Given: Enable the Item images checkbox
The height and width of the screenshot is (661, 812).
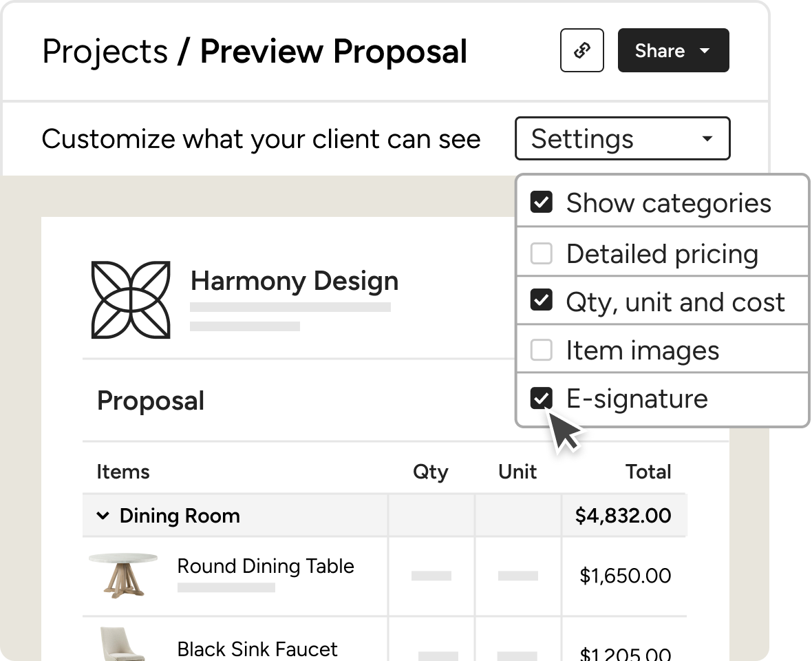Looking at the screenshot, I should click(x=542, y=350).
